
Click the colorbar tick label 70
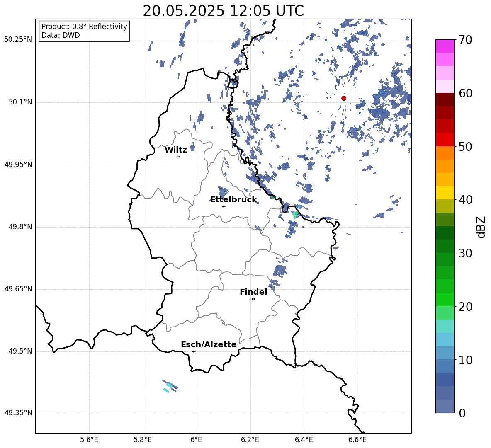466,40
